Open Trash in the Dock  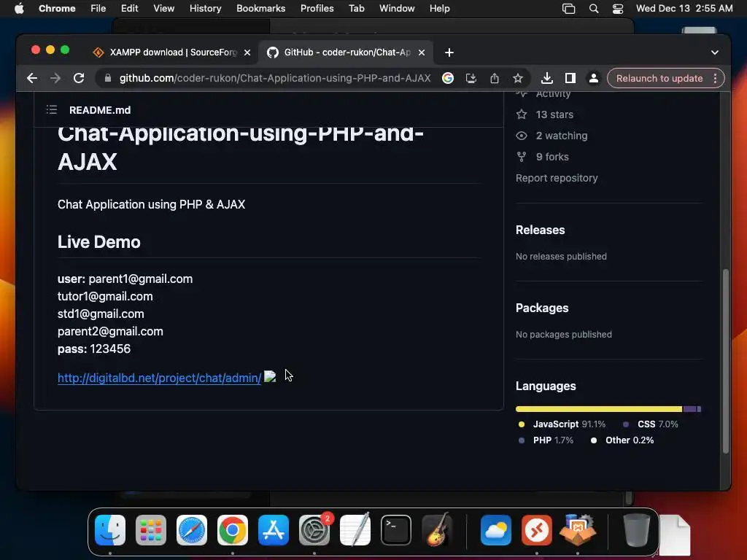click(x=636, y=530)
